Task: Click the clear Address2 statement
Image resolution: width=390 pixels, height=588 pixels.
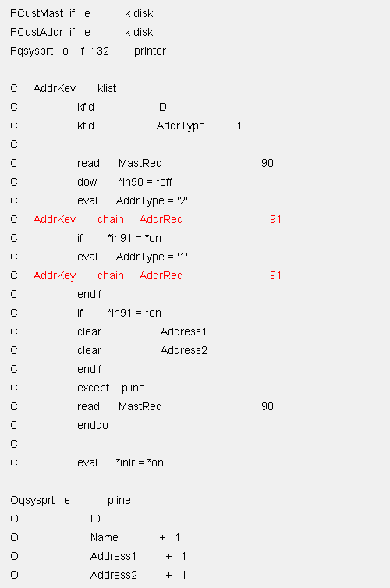Action: pyautogui.click(x=108, y=351)
